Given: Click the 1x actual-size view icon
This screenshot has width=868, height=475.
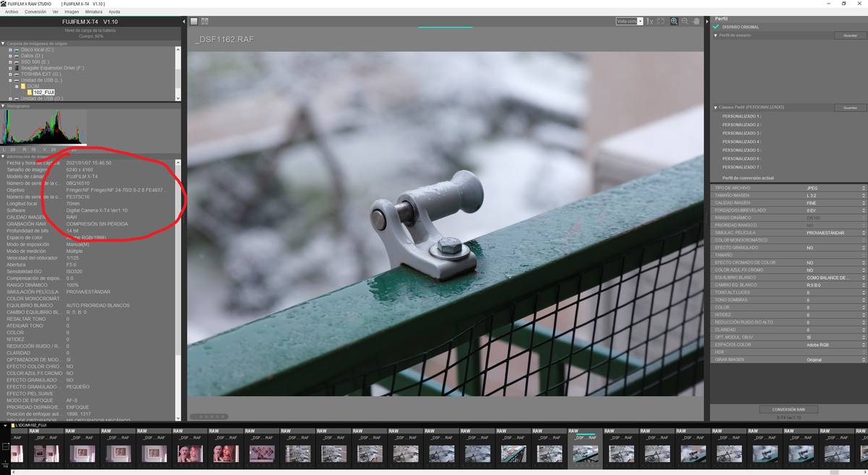Looking at the screenshot, I should [x=650, y=22].
